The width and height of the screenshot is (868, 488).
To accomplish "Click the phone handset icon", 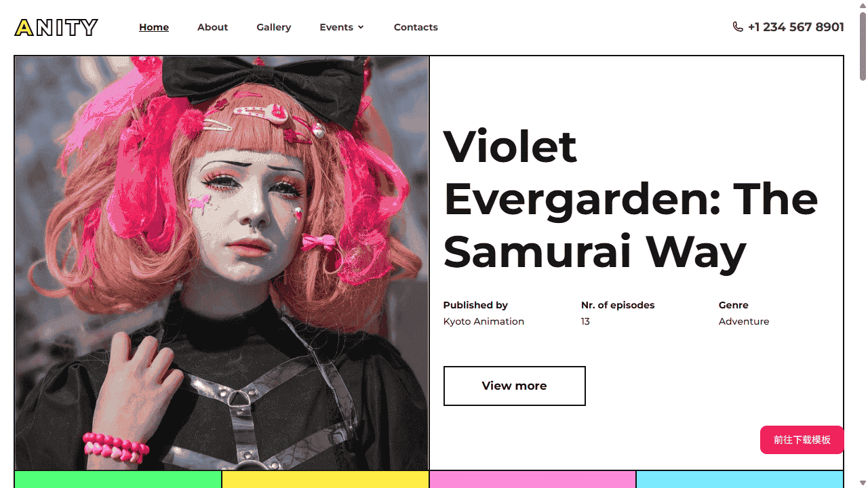I will (x=738, y=26).
